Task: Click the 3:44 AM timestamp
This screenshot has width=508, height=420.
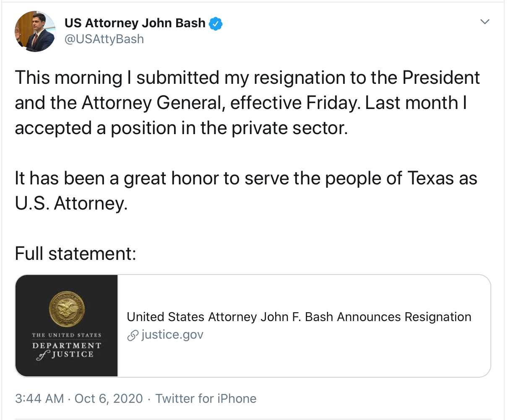Action: point(39,398)
